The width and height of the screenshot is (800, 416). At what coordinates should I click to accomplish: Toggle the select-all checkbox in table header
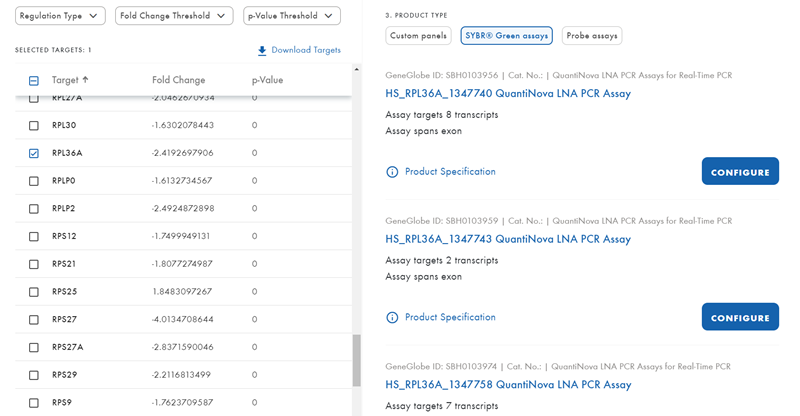coord(34,81)
